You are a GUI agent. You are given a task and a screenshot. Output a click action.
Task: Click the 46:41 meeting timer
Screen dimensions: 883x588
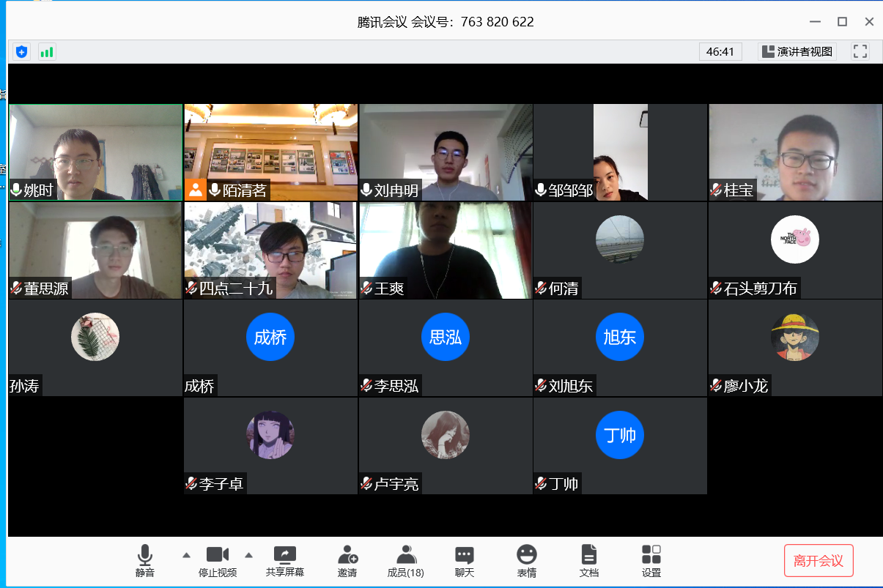[720, 51]
